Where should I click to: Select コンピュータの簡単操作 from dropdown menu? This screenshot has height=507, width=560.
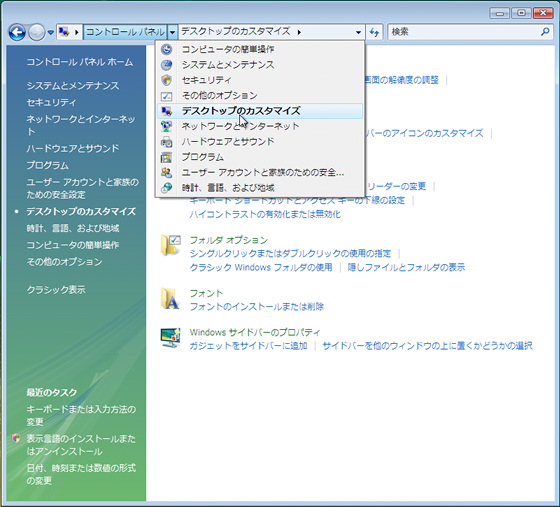pyautogui.click(x=260, y=49)
